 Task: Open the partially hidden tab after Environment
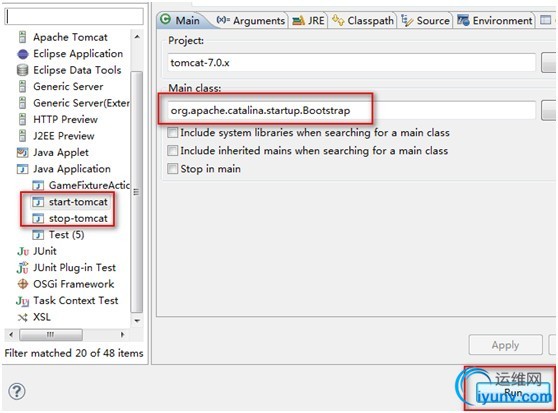tap(546, 20)
